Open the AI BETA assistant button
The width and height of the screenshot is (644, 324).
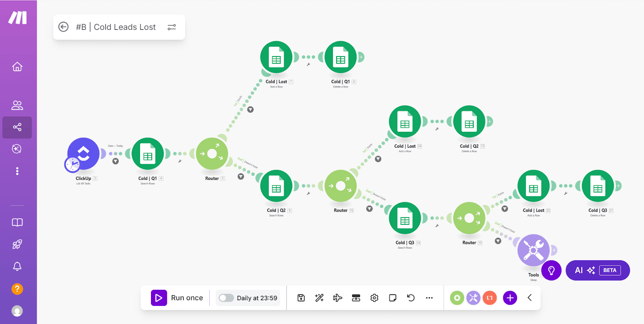[x=598, y=270]
